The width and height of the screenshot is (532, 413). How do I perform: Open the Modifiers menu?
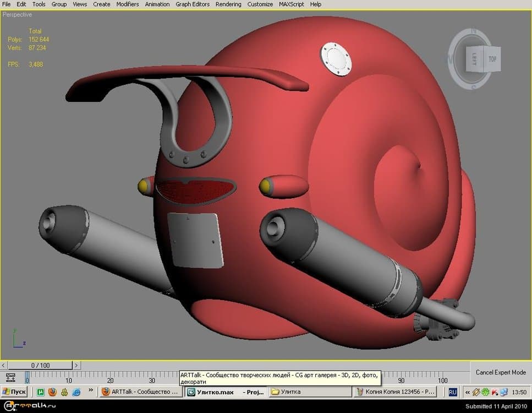[128, 4]
